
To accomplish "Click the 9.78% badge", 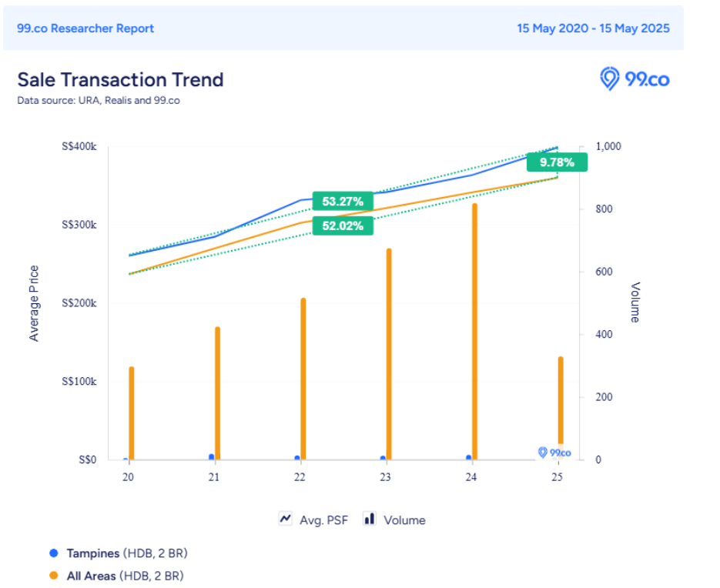I will coord(557,162).
